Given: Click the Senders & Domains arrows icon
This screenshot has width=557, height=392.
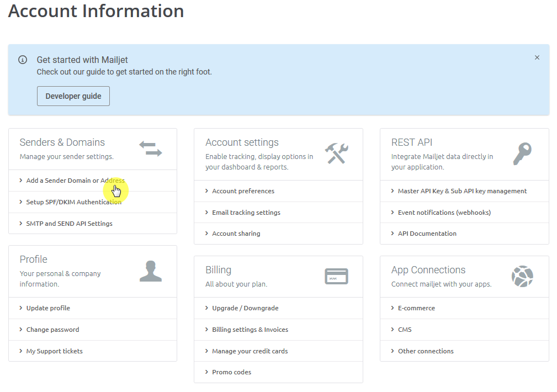Looking at the screenshot, I should [x=150, y=149].
